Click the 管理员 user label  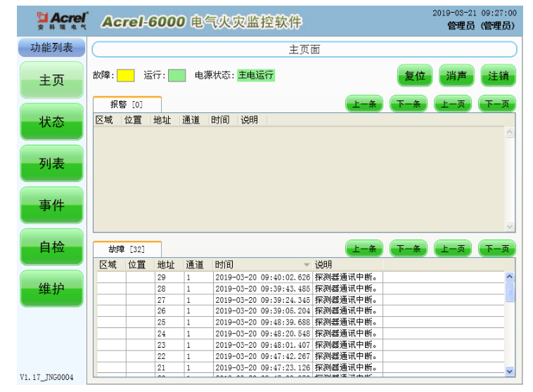481,25
